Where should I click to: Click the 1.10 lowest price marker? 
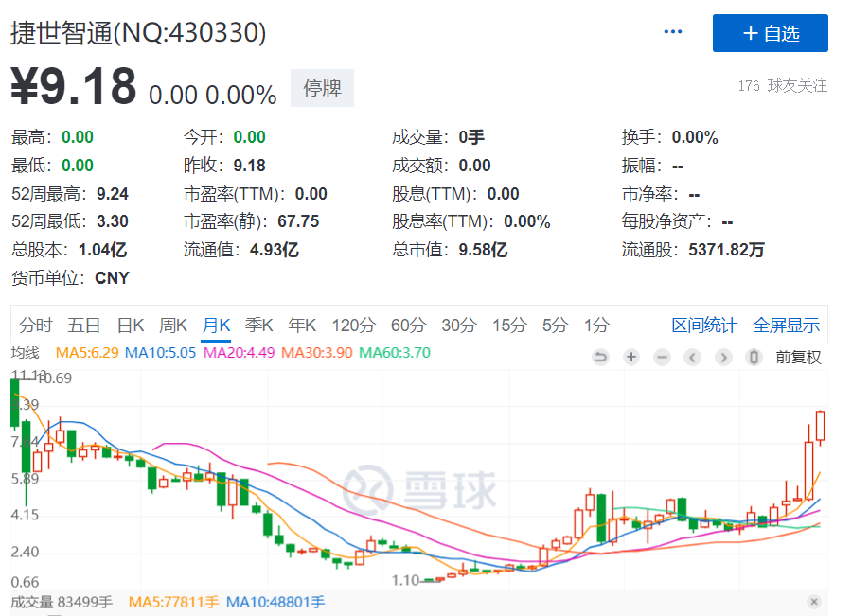pyautogui.click(x=406, y=581)
